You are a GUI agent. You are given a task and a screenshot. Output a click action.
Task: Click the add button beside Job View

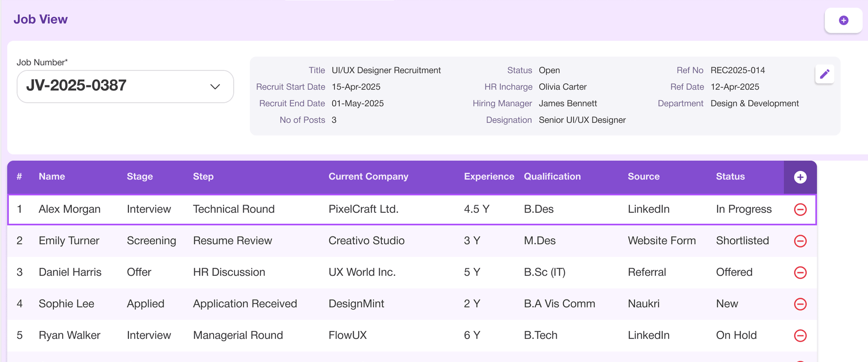point(843,20)
